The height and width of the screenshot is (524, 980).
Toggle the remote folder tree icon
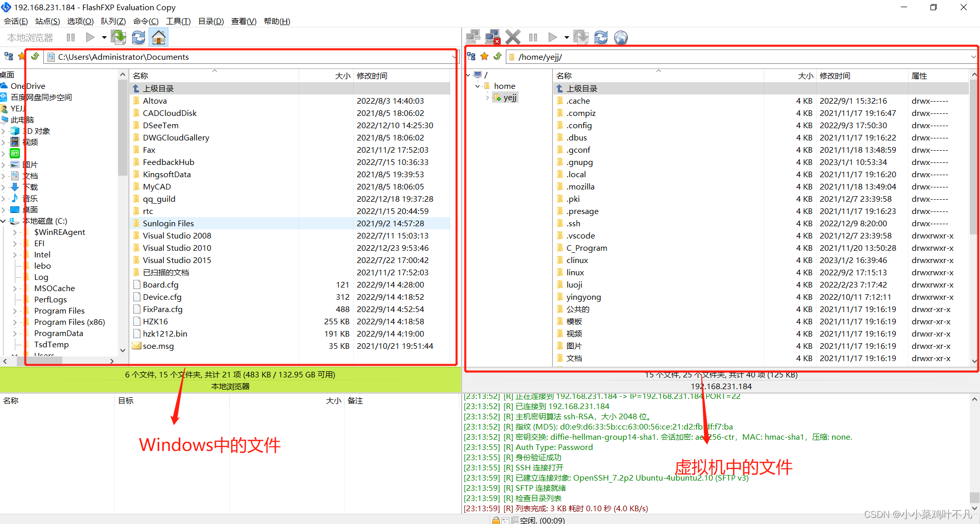(472, 56)
